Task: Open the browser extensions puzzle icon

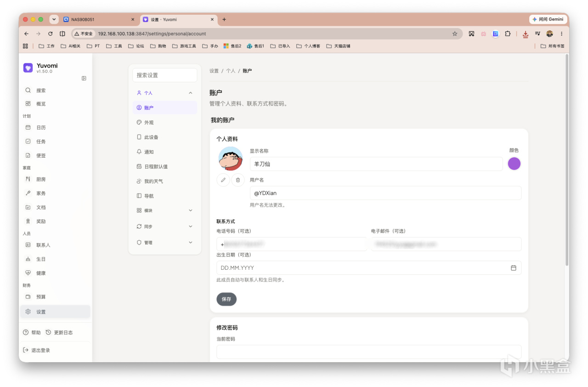Action: coord(508,34)
